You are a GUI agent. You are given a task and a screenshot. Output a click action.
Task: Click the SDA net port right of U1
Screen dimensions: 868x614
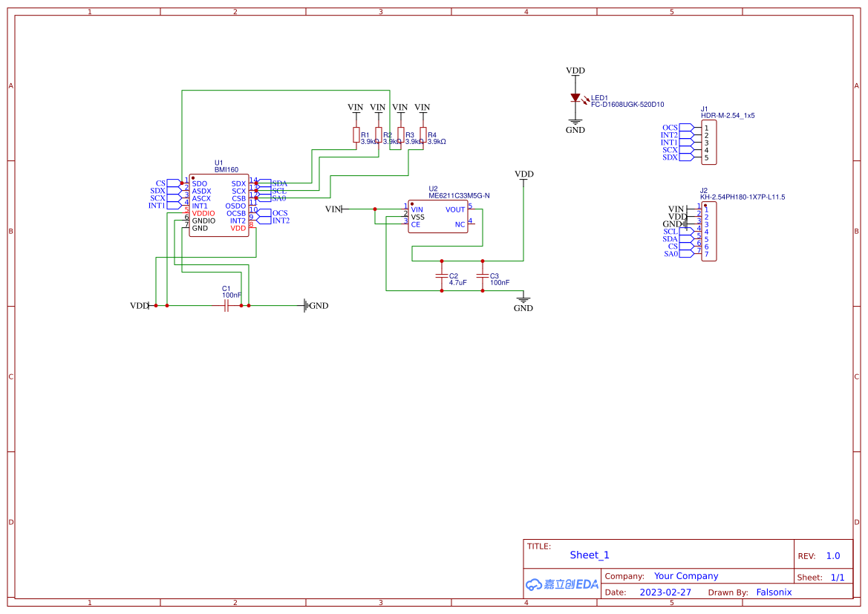(x=272, y=183)
